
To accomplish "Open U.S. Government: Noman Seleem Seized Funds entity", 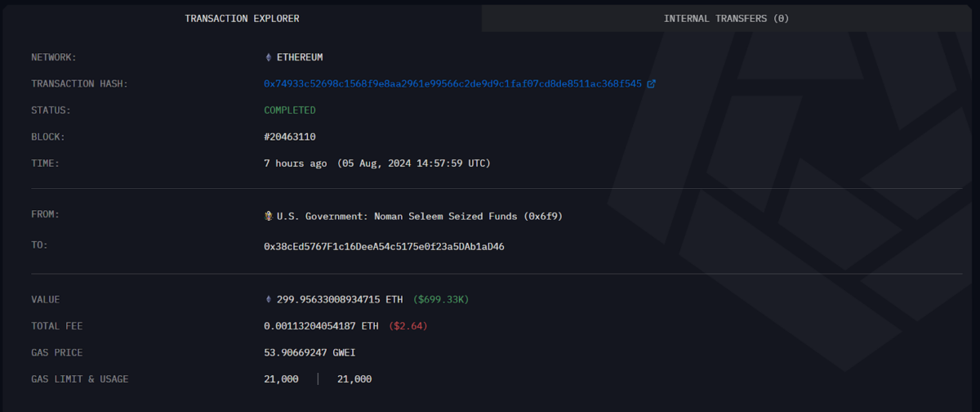I will [x=420, y=217].
